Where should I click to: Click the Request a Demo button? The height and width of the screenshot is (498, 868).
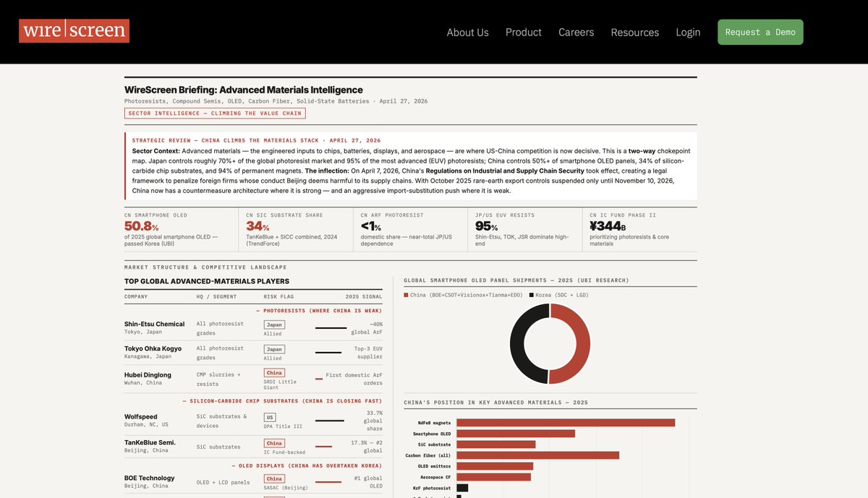(x=760, y=33)
